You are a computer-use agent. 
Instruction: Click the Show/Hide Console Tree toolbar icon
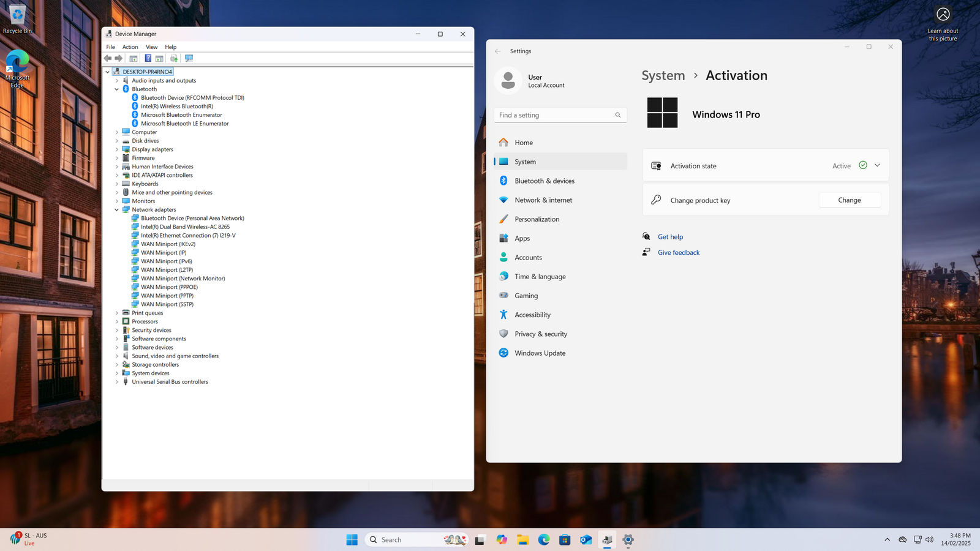pyautogui.click(x=134, y=58)
